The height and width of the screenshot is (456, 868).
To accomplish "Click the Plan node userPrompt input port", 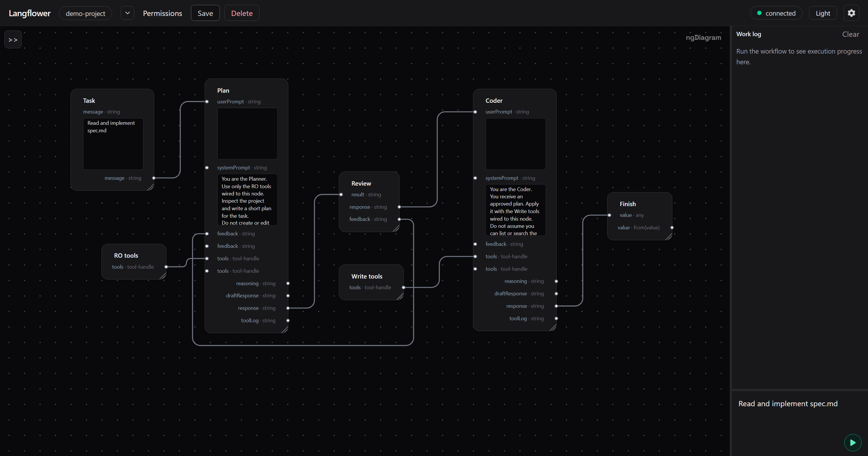I will coord(207,102).
